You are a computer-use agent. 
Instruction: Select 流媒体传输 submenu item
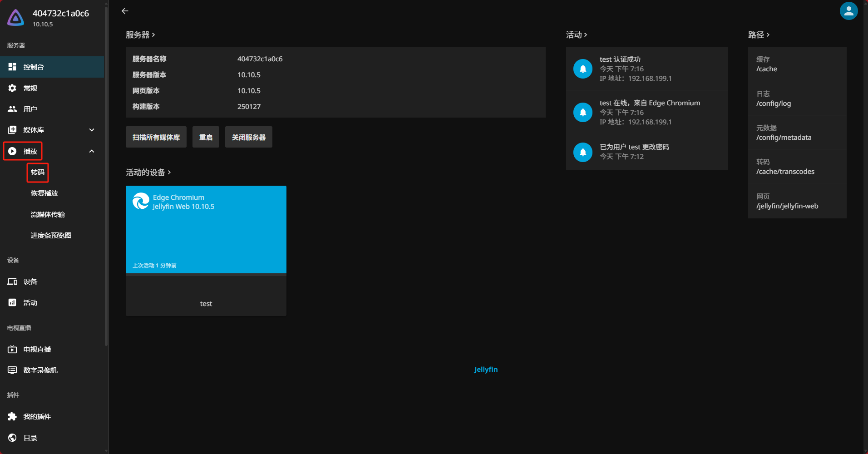[x=48, y=214]
